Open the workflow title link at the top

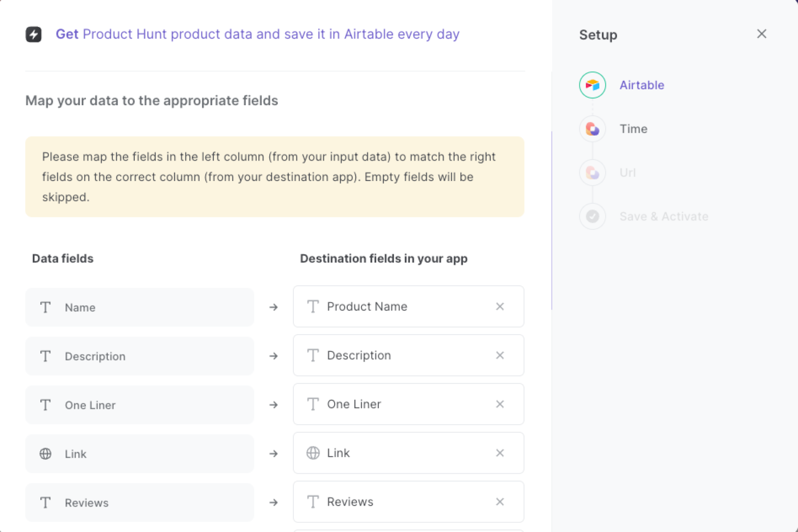[258, 34]
